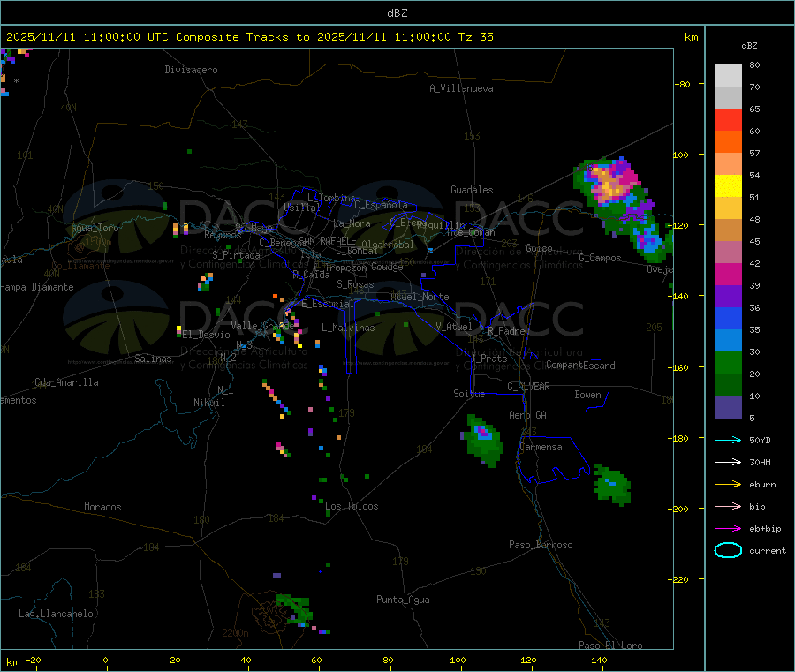This screenshot has width=795, height=672.
Task: Select the yellow 51 dBZ color swatch
Action: click(x=728, y=186)
